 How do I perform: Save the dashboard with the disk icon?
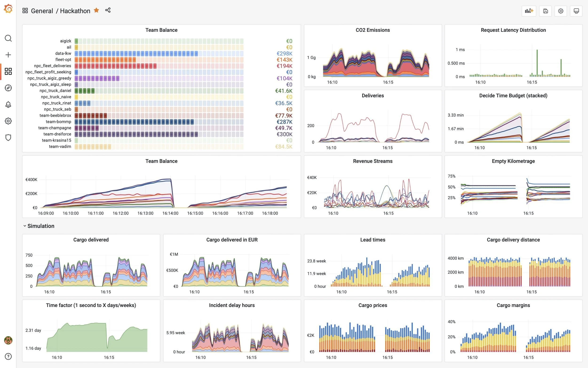click(x=545, y=11)
